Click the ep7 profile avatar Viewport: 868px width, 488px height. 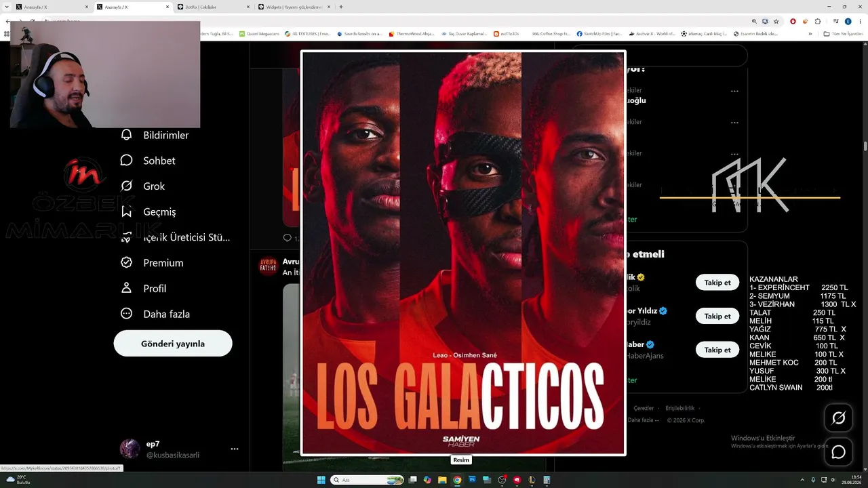[130, 449]
